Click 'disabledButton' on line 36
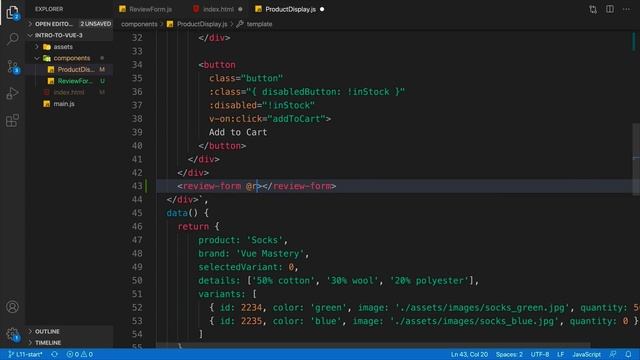The width and height of the screenshot is (640, 360). [299, 92]
